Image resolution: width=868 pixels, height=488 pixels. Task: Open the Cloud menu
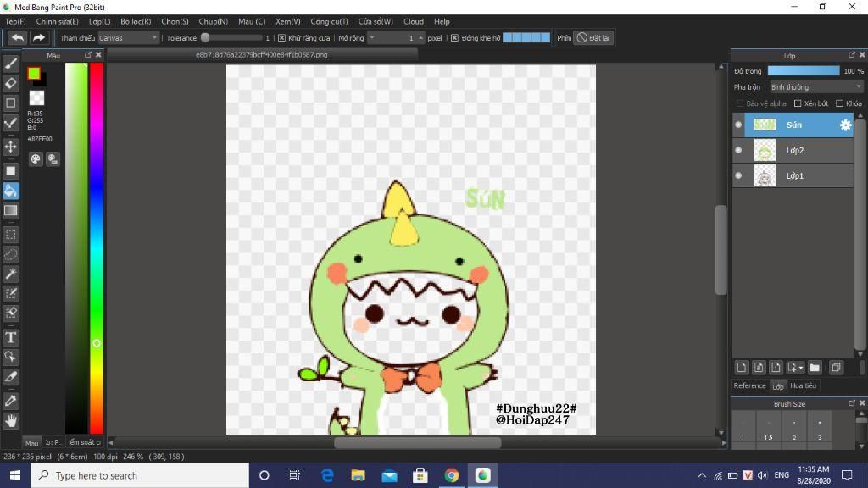pyautogui.click(x=414, y=21)
